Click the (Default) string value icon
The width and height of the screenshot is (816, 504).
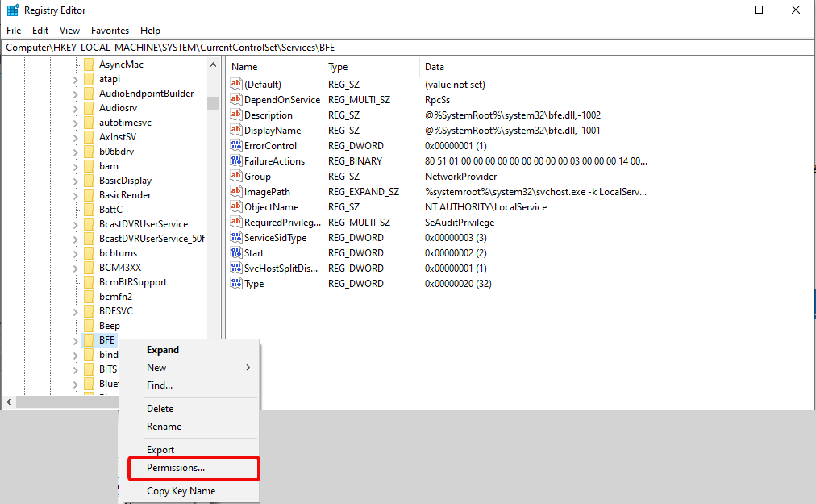click(236, 84)
